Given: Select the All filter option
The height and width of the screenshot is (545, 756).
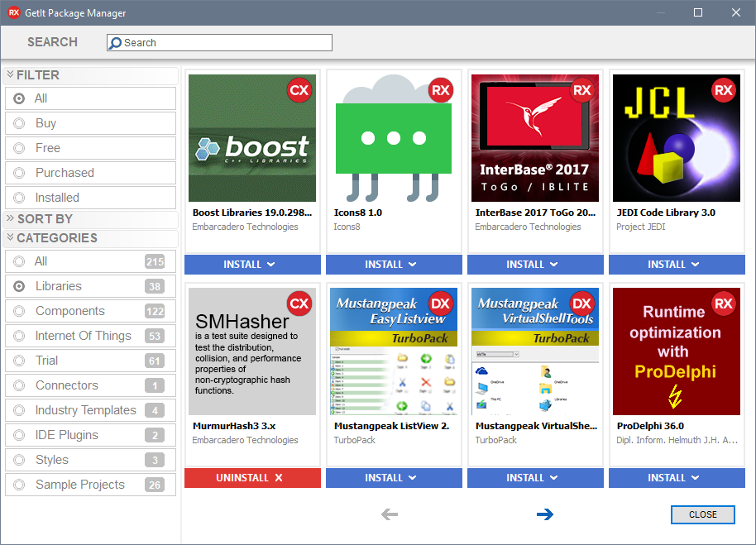Looking at the screenshot, I should (x=91, y=98).
